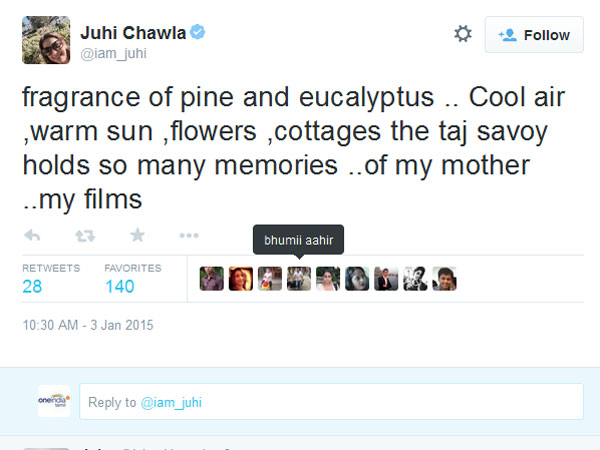Open the second favoriter avatar
Viewport: 600px width, 450px height.
click(x=240, y=279)
